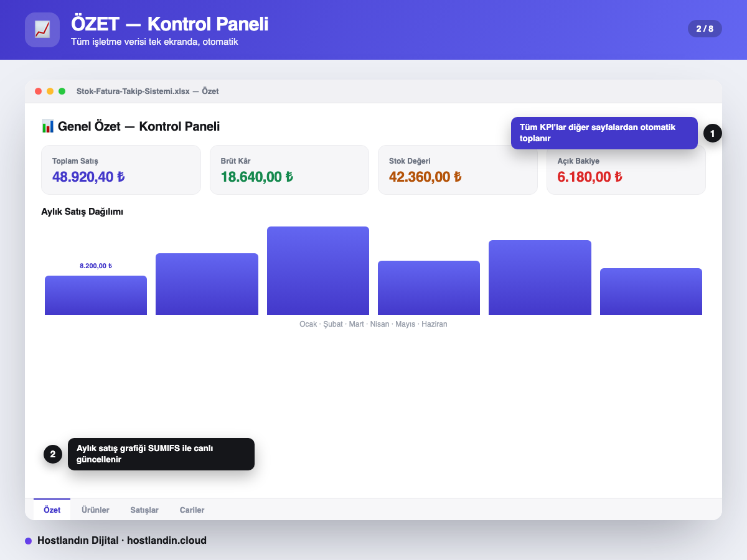The image size is (747, 560).
Task: Switch to the Özet sheet tab
Action: click(x=52, y=510)
